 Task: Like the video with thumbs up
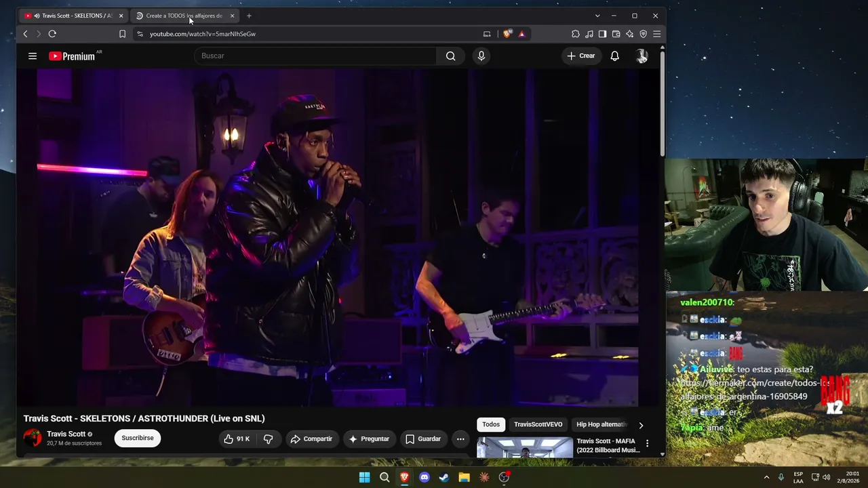coord(237,439)
